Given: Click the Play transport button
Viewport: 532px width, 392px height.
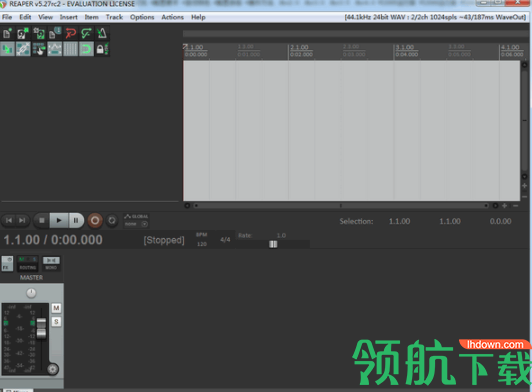Looking at the screenshot, I should [x=59, y=221].
